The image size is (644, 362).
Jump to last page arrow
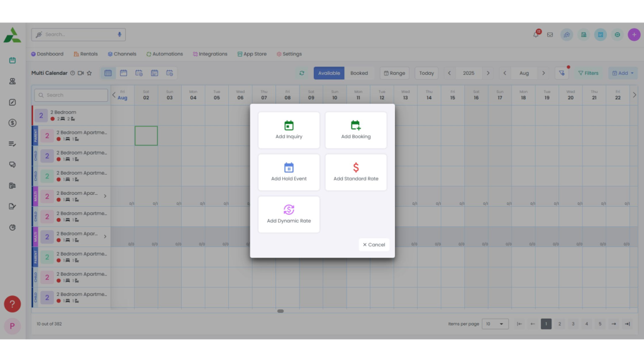[x=627, y=324]
